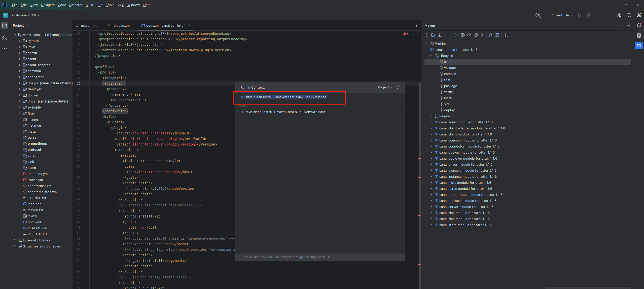Open Current File run configuration selector

point(561,15)
